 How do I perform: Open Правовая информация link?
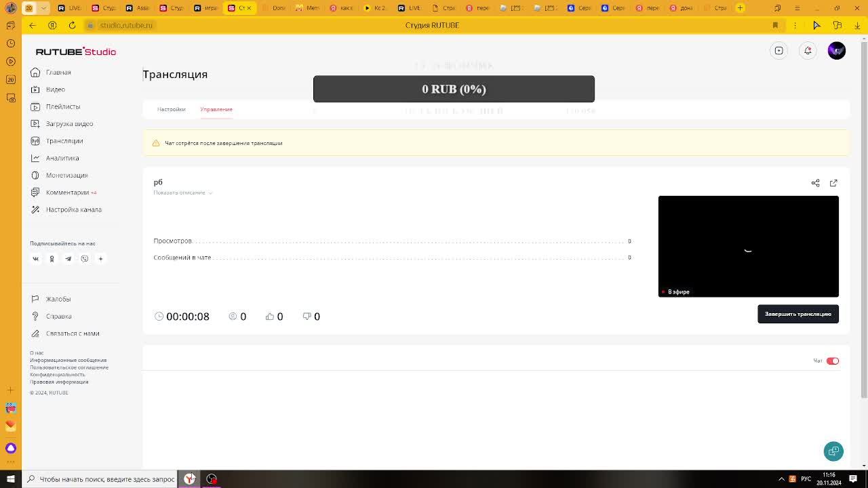point(59,382)
